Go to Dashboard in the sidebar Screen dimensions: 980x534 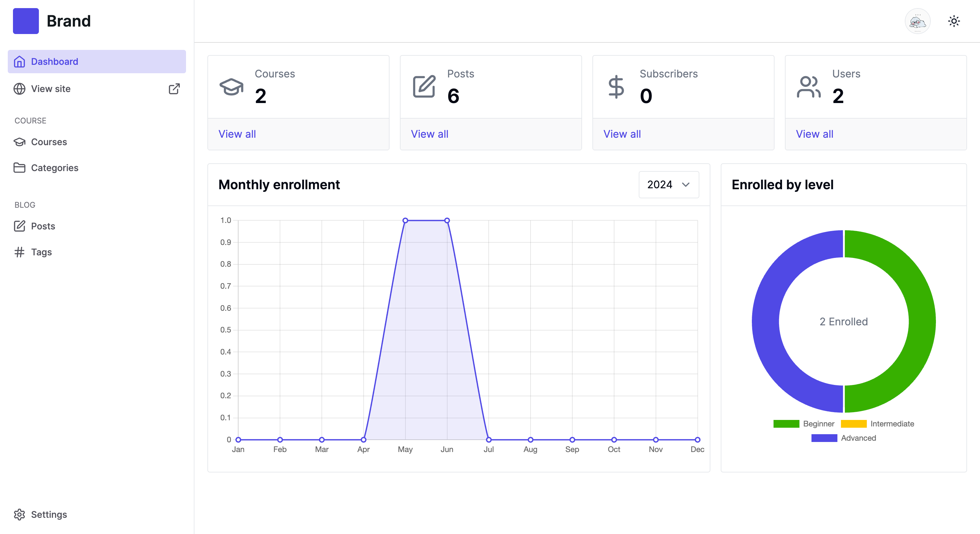coord(97,61)
